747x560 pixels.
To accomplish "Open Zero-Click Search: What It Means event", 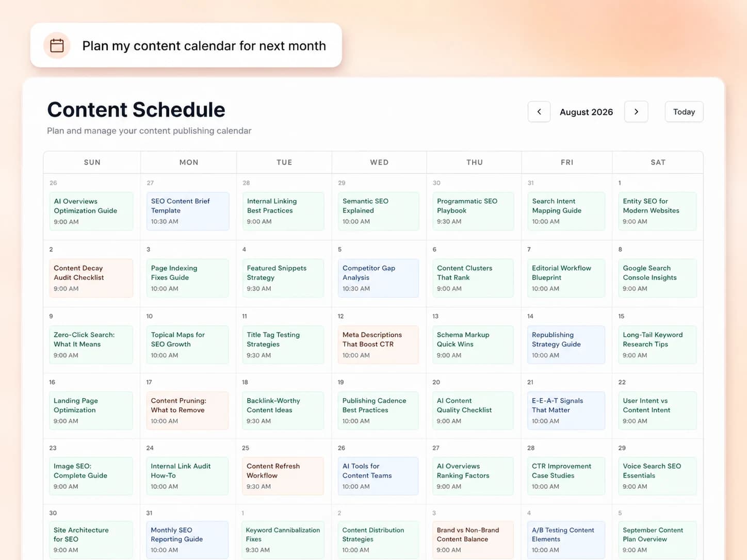I will pos(91,345).
